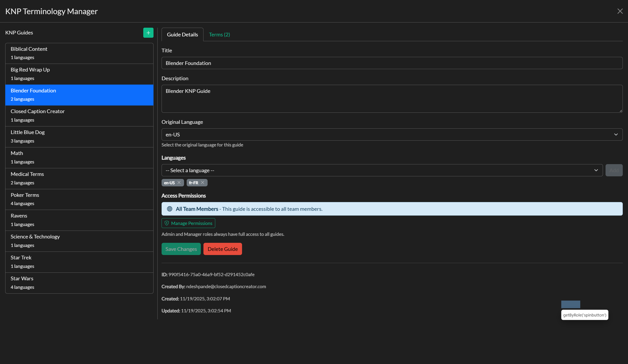Screen dimensions: 628x364
Task: Select the Big Red Wrap Up guide
Action: [x=79, y=74]
